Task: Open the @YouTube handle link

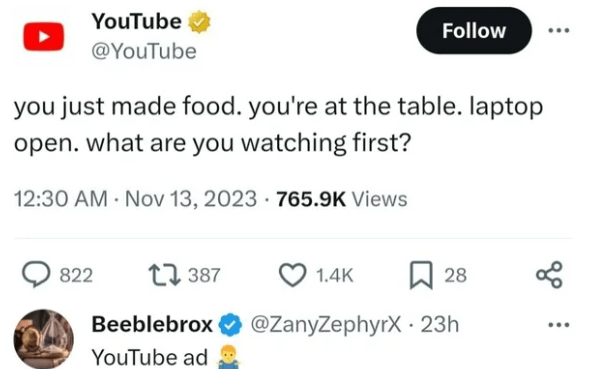Action: 144,52
